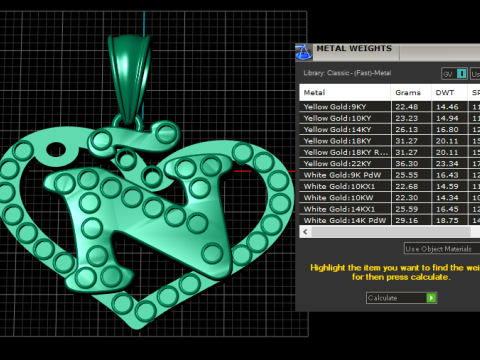Screen dimensions: 480x360
Task: Click the Metal Weights scale icon
Action: click(304, 52)
